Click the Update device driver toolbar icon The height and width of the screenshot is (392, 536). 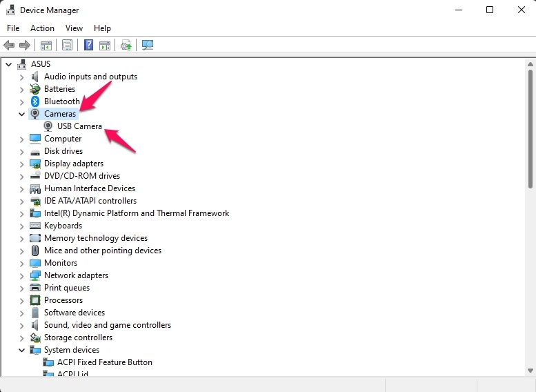126,46
